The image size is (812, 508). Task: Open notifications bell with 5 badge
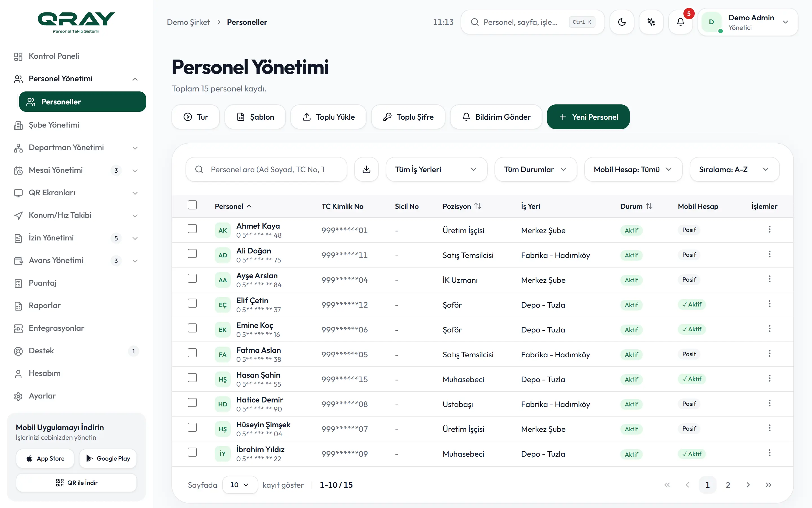(680, 22)
